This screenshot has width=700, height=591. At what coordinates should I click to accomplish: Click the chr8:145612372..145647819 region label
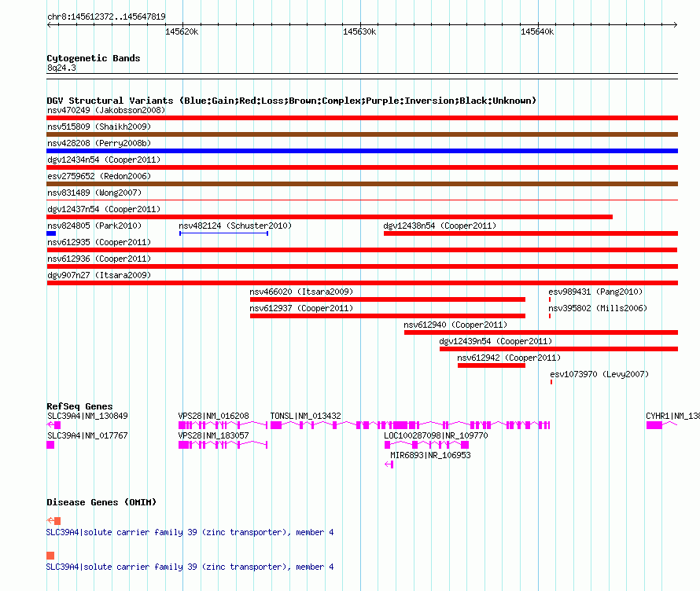(106, 17)
